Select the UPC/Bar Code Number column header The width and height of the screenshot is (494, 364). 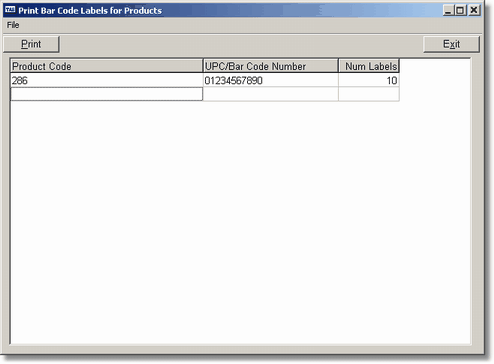pos(271,66)
